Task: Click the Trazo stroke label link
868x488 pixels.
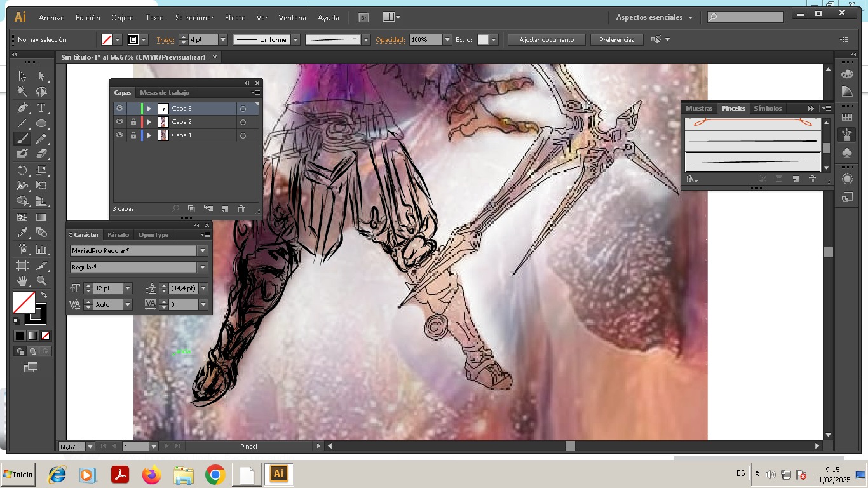Action: [x=165, y=40]
